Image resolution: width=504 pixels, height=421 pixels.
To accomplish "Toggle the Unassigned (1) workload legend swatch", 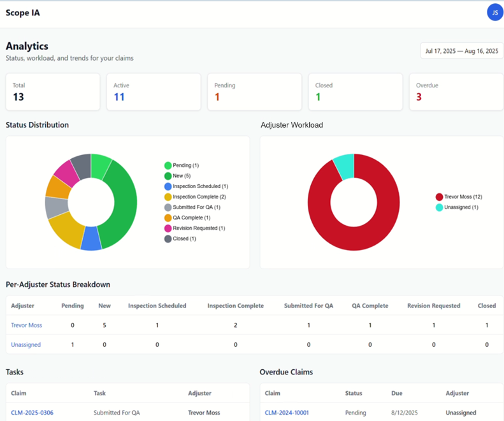I will (x=440, y=207).
